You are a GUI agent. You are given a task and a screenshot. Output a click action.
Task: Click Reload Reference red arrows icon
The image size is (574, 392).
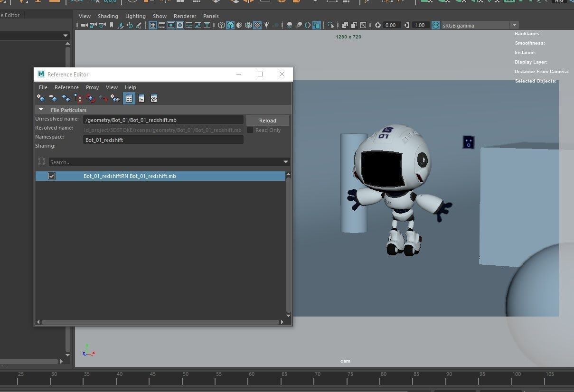coord(91,98)
